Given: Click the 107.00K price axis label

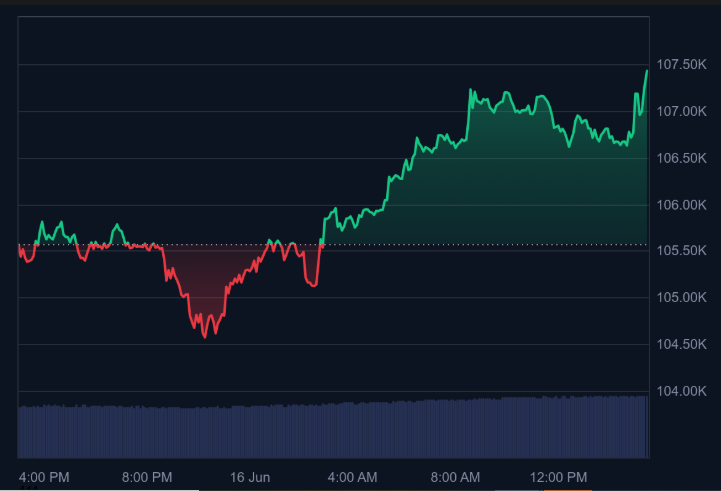Looking at the screenshot, I should (681, 111).
